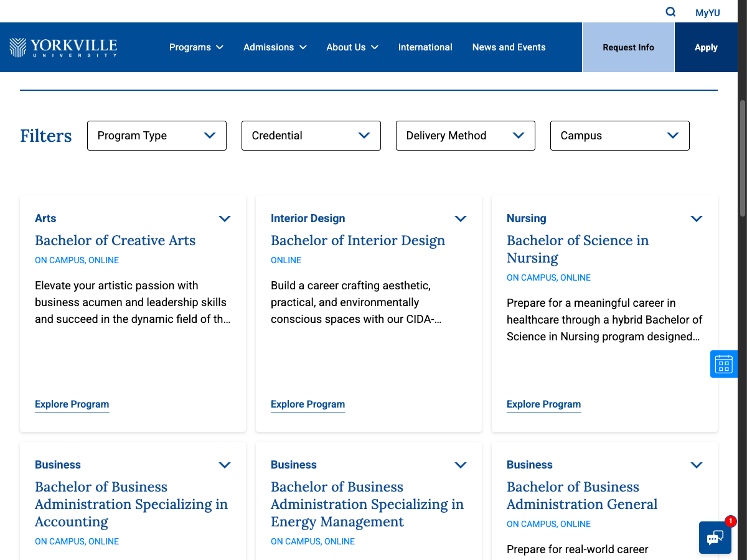This screenshot has height=560, width=747.
Task: Open the search magnifier icon
Action: [x=670, y=12]
